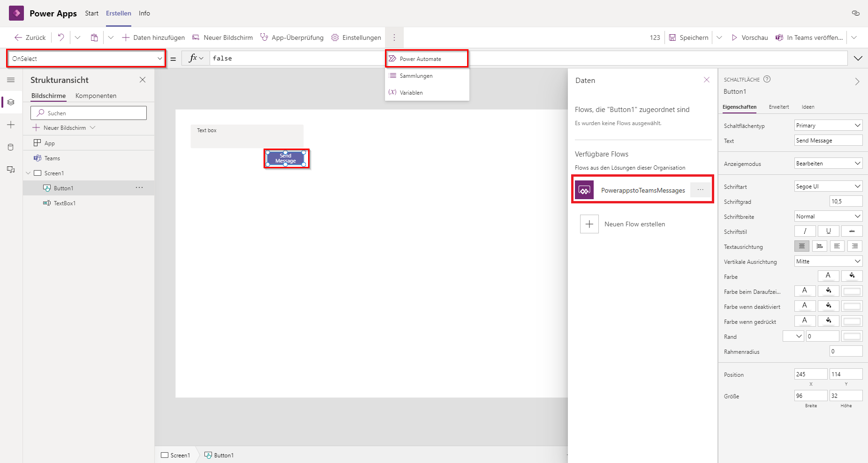Insert new elements via the plus sidebar icon
The image size is (868, 463).
tap(11, 125)
